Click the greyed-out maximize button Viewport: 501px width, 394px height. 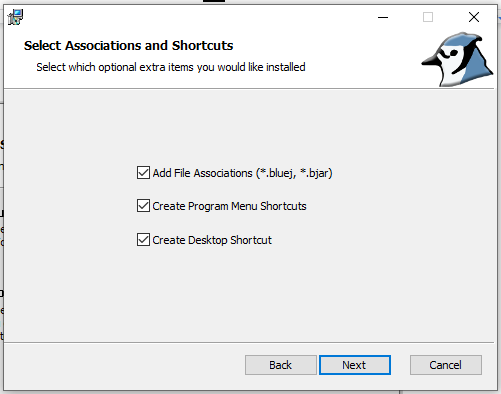point(428,17)
